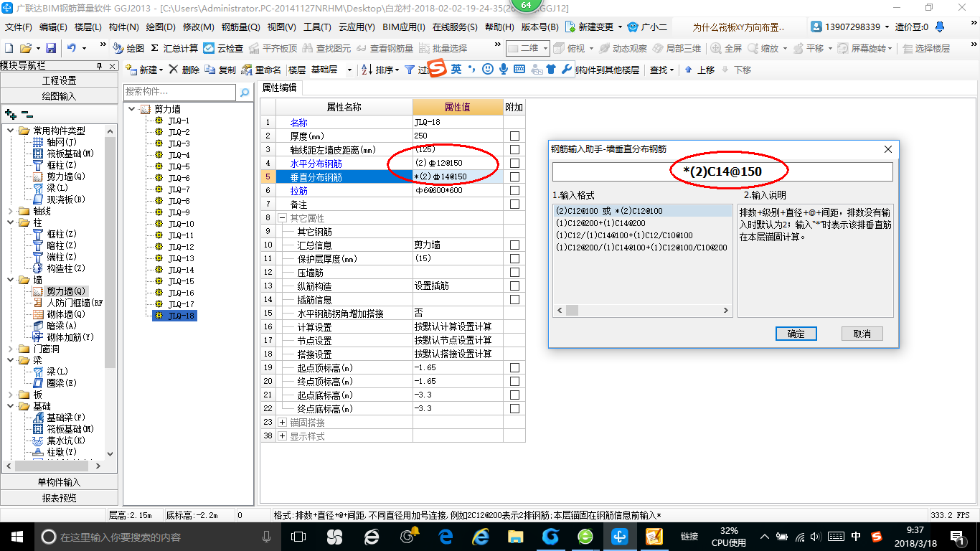Select 现浇板(B) in the navigator tree
The width and height of the screenshot is (980, 551).
60,199
